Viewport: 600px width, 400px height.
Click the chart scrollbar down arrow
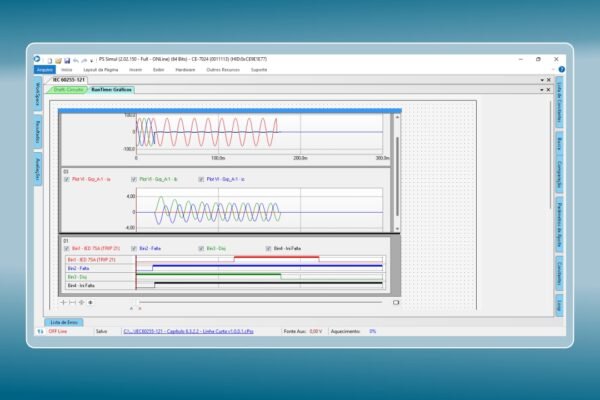397,229
